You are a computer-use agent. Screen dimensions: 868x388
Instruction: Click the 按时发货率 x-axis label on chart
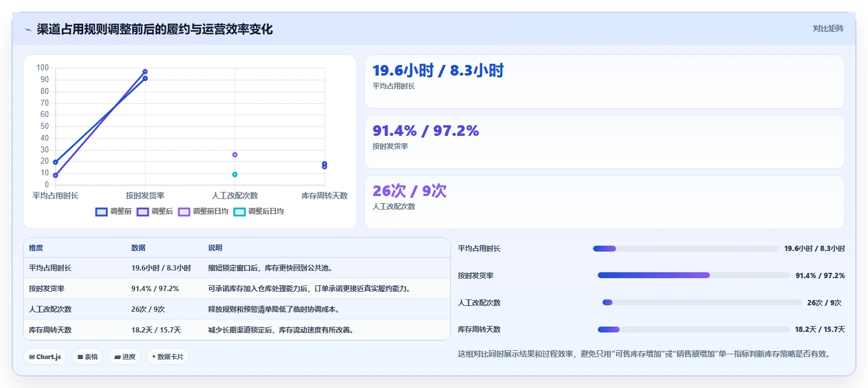(145, 195)
